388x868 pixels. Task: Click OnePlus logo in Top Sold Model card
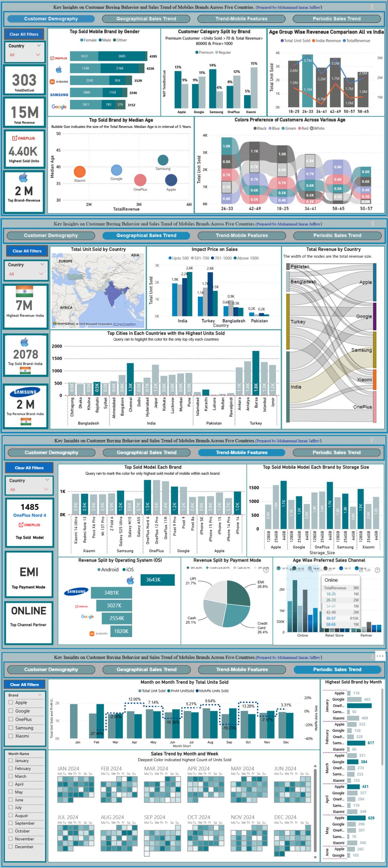(x=29, y=525)
